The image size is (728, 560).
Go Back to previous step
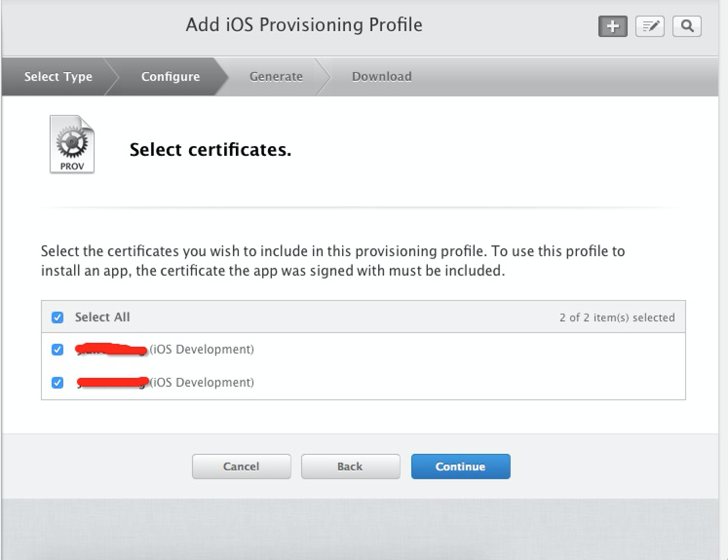tap(350, 467)
